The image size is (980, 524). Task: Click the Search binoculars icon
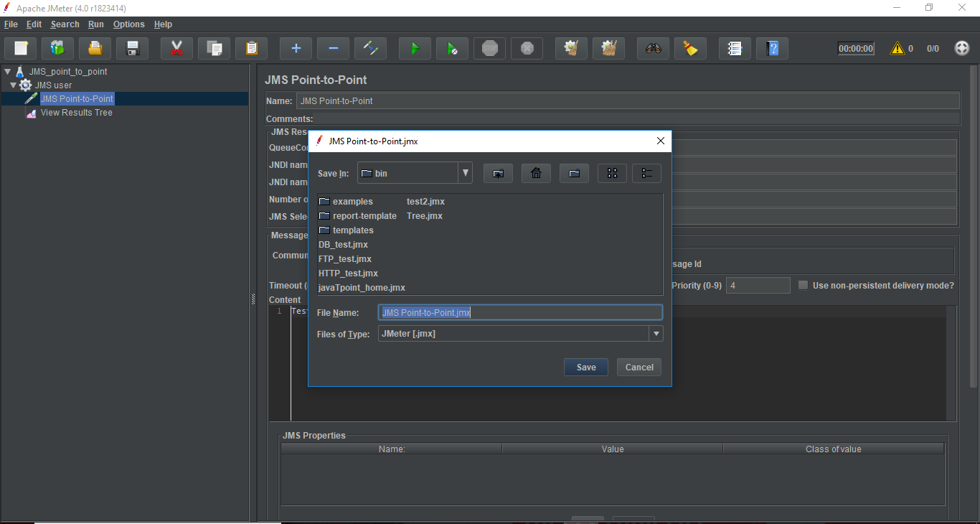[654, 48]
